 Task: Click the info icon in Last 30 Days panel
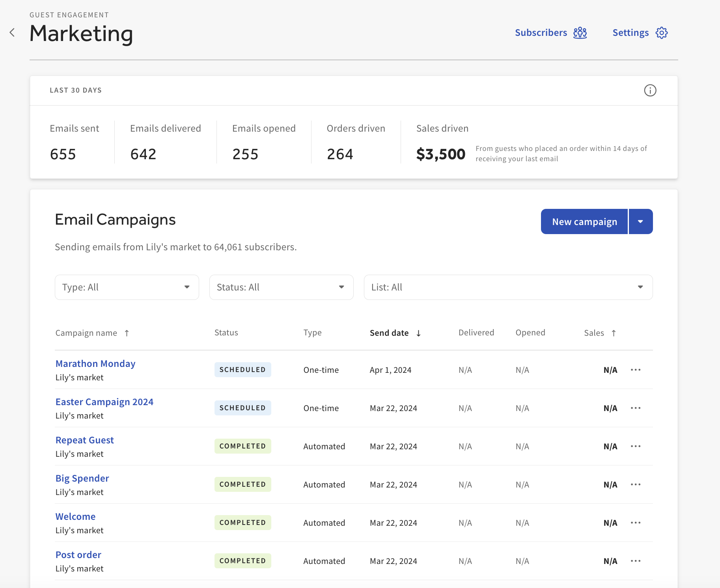pyautogui.click(x=650, y=90)
